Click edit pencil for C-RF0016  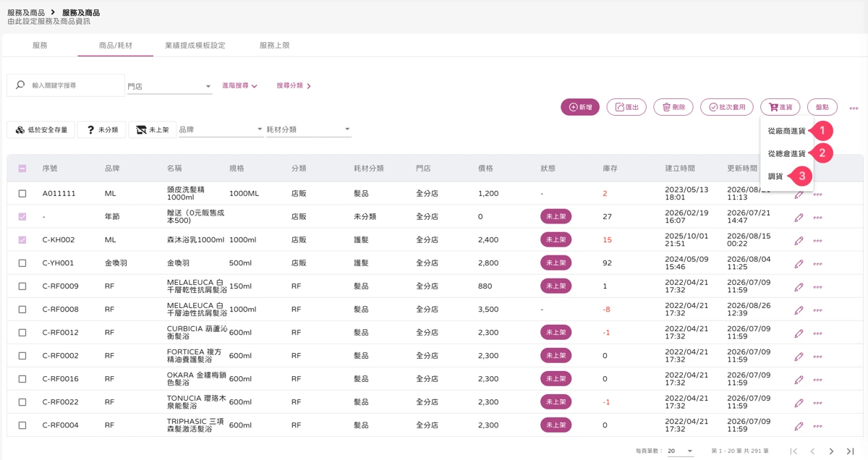pos(799,379)
